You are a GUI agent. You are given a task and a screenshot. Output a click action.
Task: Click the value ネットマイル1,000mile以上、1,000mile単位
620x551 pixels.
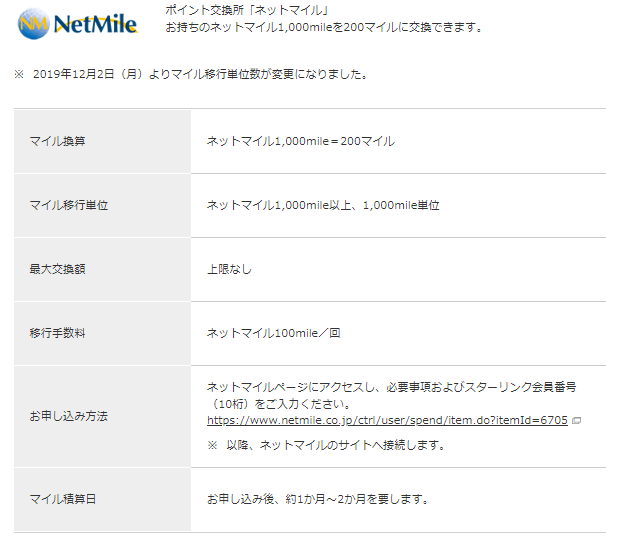(323, 205)
